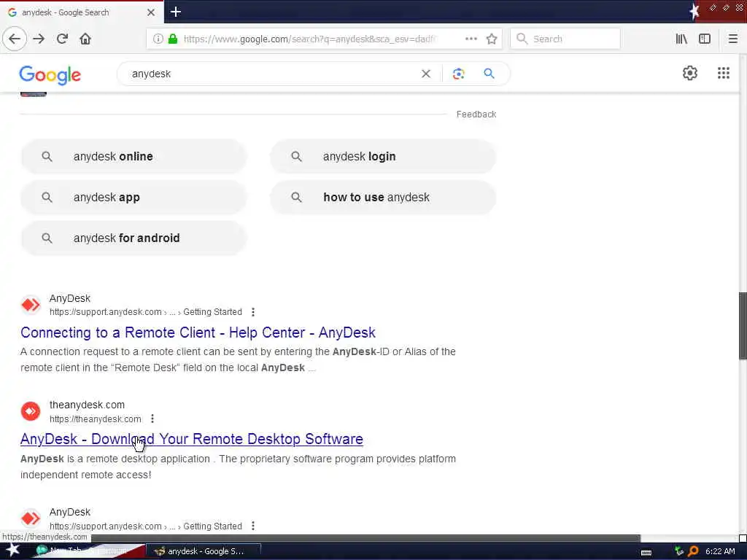Open the Firefox hamburger menu
Image resolution: width=747 pixels, height=560 pixels.
(732, 39)
